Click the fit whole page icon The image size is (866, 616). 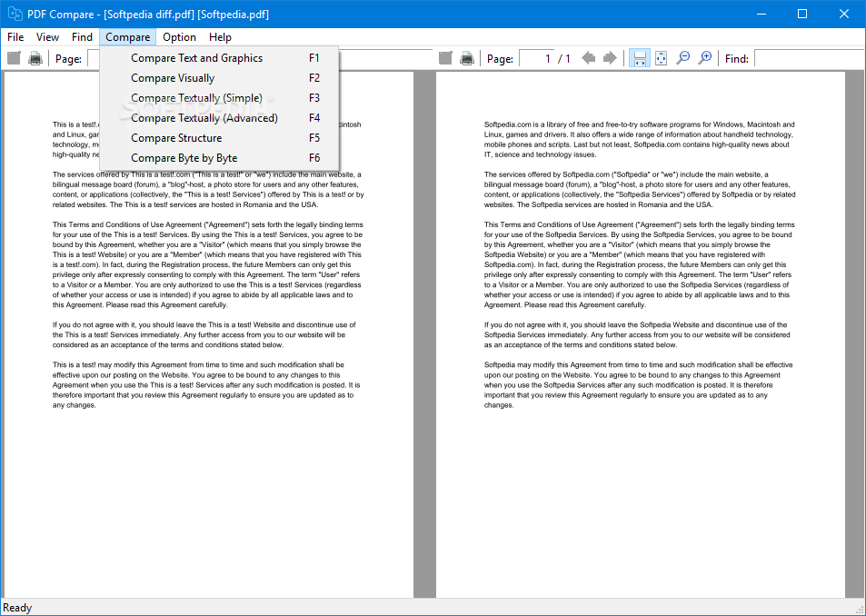pos(662,58)
